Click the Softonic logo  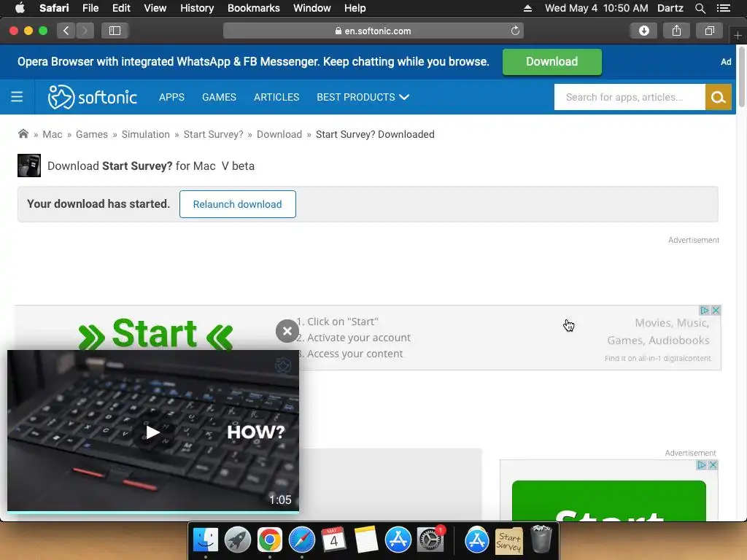[93, 97]
